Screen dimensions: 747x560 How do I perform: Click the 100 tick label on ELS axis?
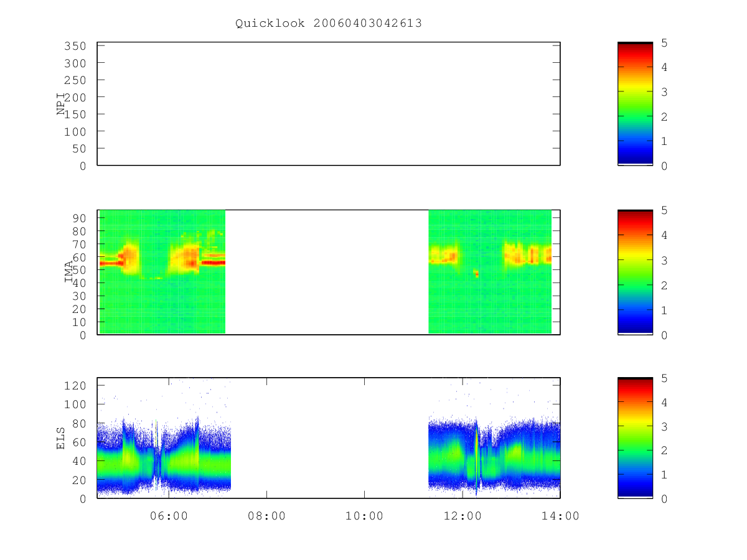pyautogui.click(x=75, y=404)
